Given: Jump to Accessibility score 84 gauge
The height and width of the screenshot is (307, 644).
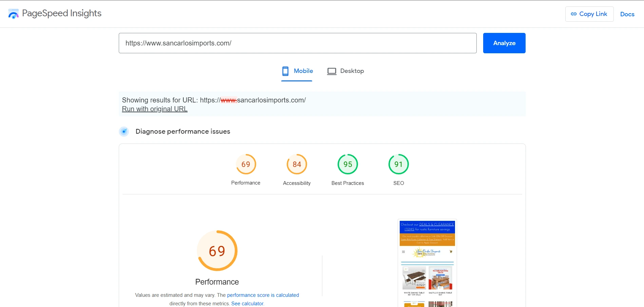Looking at the screenshot, I should [297, 164].
